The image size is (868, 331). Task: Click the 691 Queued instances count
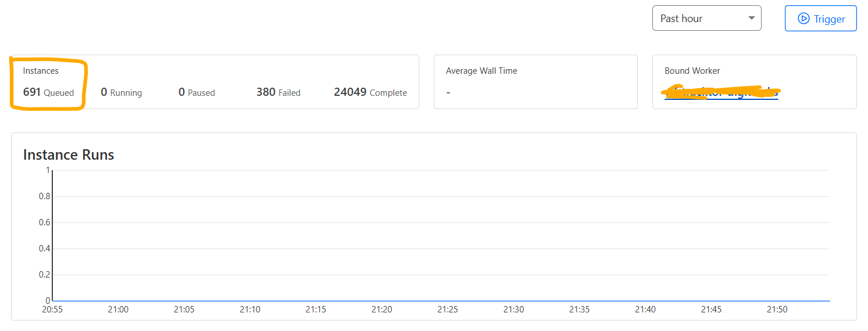click(x=48, y=92)
